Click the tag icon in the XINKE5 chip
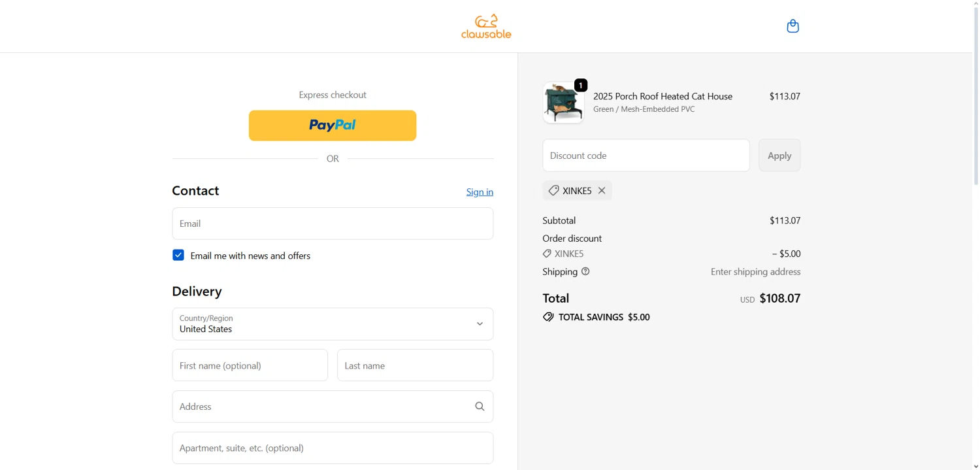This screenshot has width=980, height=470. click(x=553, y=190)
